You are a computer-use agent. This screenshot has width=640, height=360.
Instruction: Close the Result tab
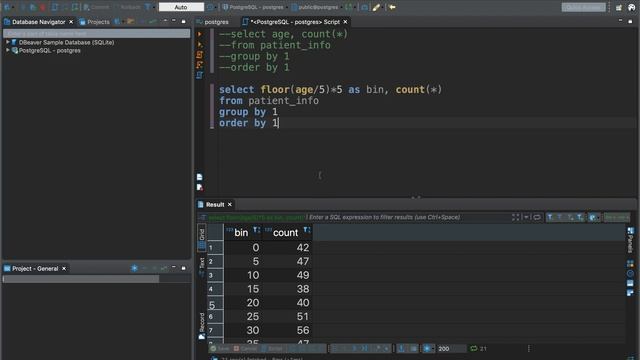coord(230,204)
